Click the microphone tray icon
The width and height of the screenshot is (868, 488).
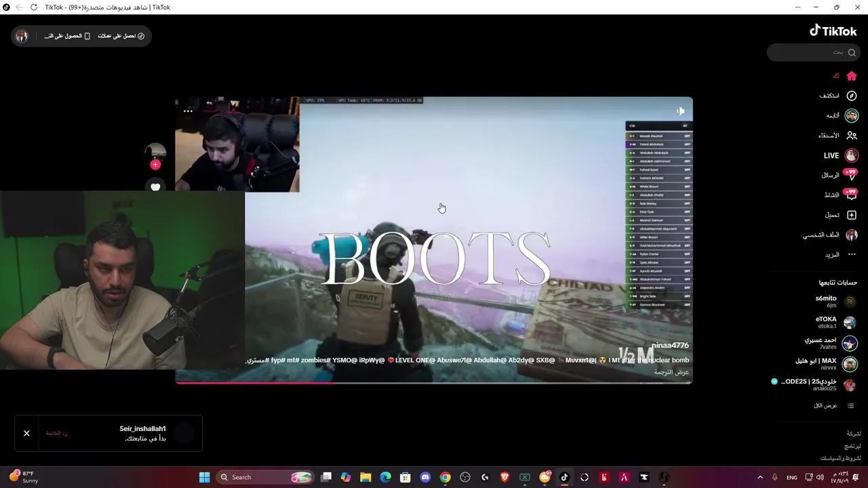click(x=775, y=477)
